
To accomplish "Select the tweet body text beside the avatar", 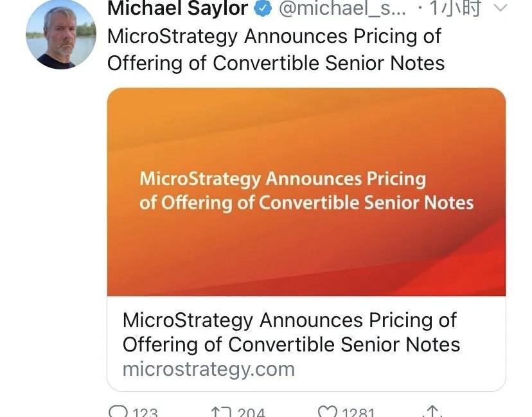I will [x=276, y=49].
